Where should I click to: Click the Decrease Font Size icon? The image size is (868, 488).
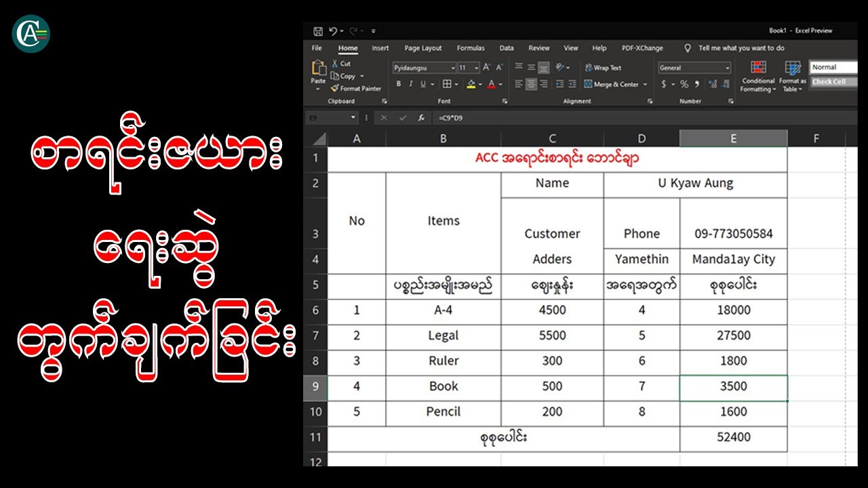click(x=499, y=68)
